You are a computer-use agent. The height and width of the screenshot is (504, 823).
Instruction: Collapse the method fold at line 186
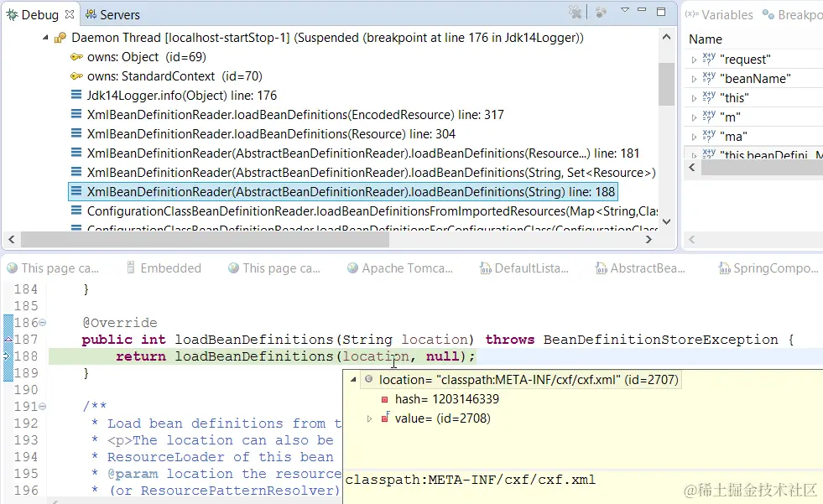pos(43,323)
